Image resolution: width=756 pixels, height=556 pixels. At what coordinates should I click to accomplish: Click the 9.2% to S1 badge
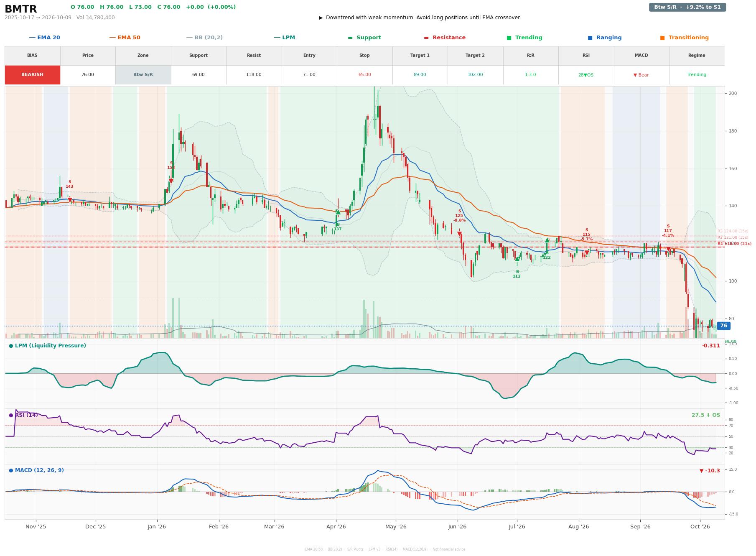click(687, 7)
